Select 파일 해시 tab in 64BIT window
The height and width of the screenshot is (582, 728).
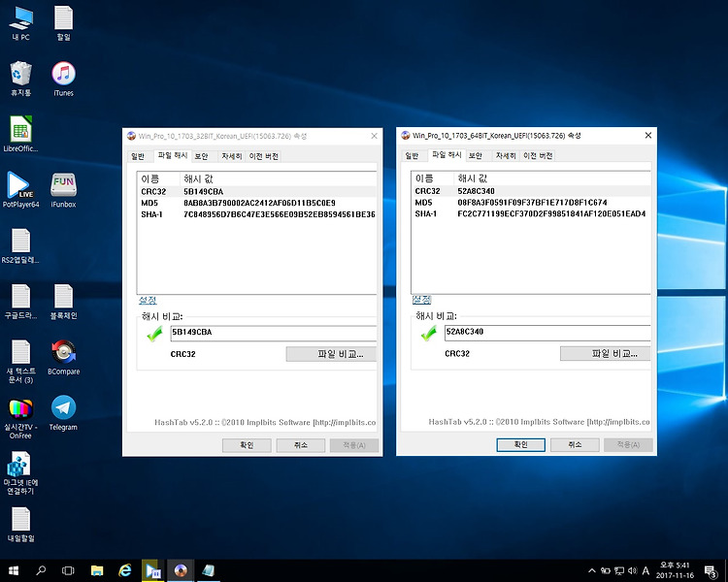[447, 155]
